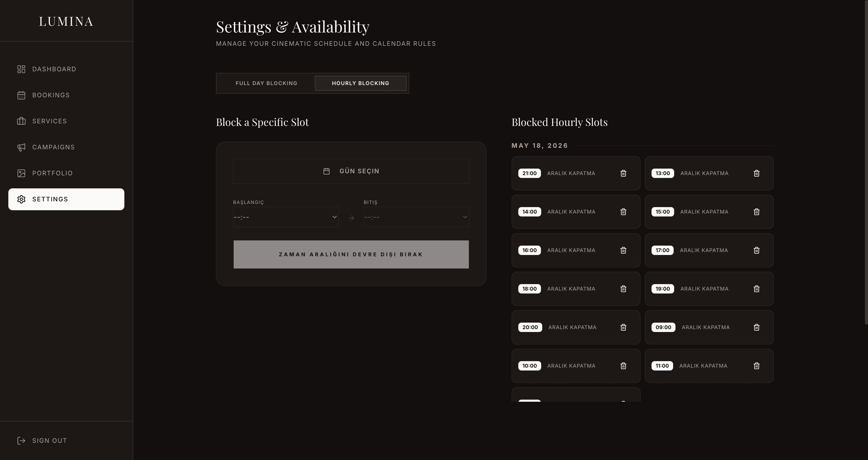
Task: Click the Block a Specific Slot heading
Action: click(x=262, y=122)
